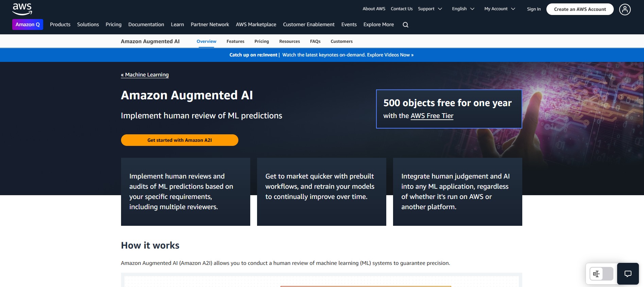Click the 'Integrate human judgement and AI' card
The width and height of the screenshot is (644, 287).
point(458,192)
